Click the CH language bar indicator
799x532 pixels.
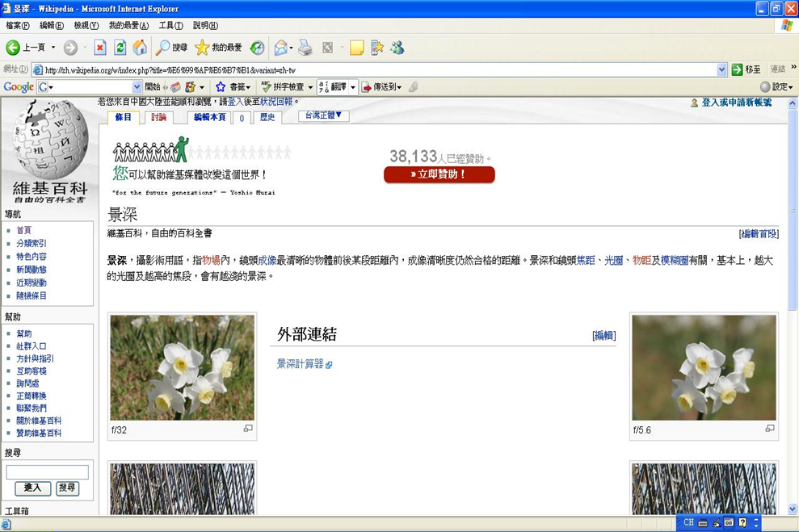pos(688,522)
